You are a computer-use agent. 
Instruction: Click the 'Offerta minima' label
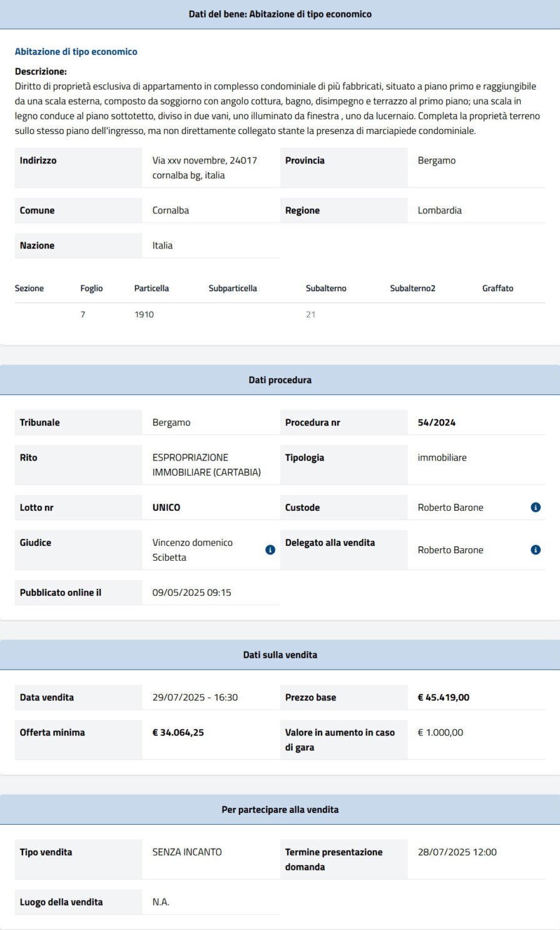[53, 733]
